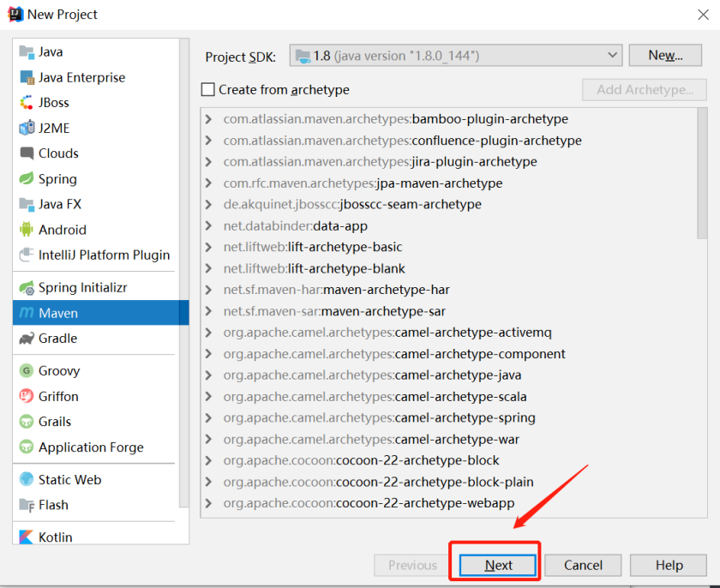Select cocoon-22-archetype-webapp row
The width and height of the screenshot is (720, 588).
coord(448,503)
